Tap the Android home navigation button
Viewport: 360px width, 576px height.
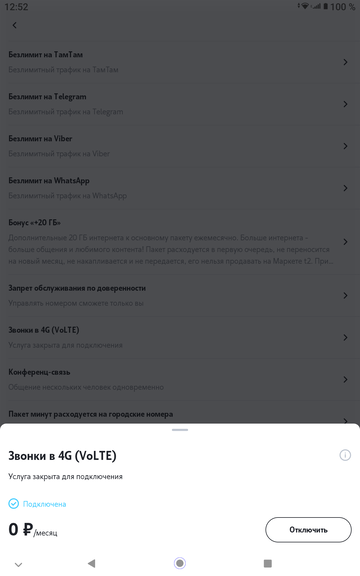[180, 563]
